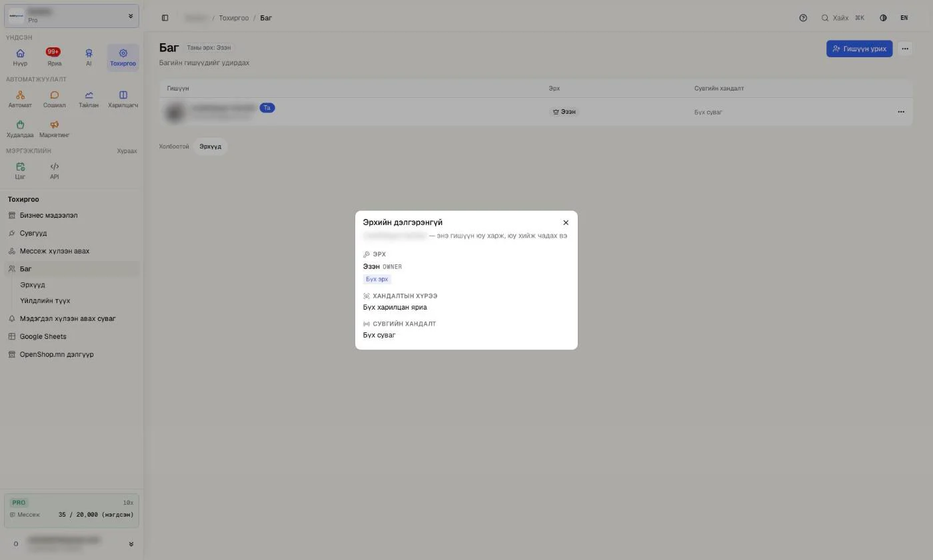Open the more options menu beside Гишүүн урих
Screen dimensions: 933x560
pyautogui.click(x=904, y=49)
